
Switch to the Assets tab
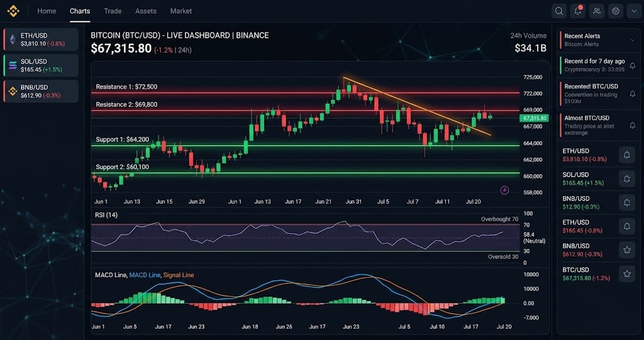(x=146, y=11)
